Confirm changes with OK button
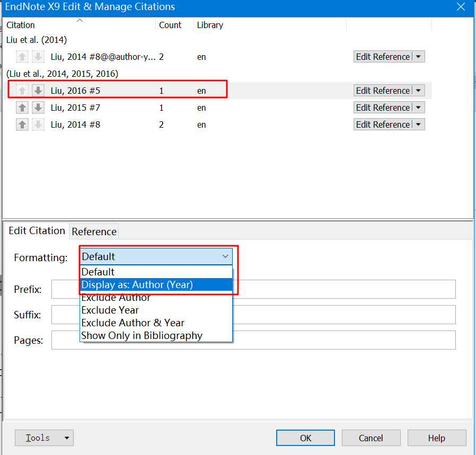Viewport: 476px width, 455px height. pos(305,438)
